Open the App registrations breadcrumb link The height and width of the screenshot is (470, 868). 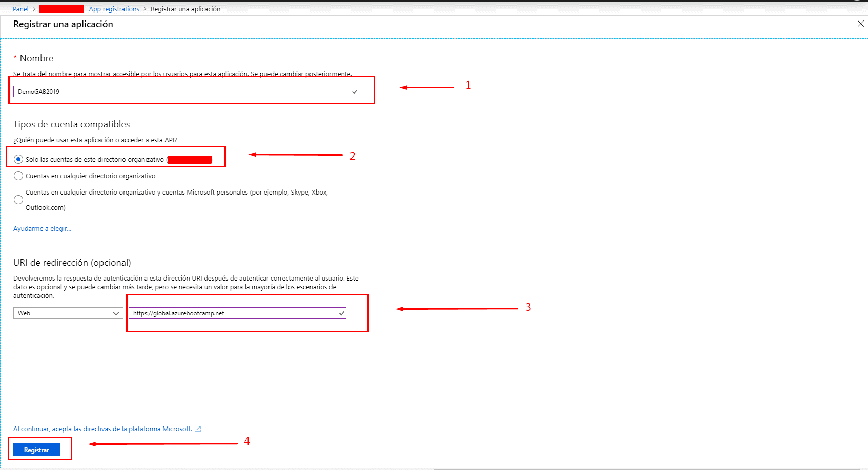pos(114,9)
